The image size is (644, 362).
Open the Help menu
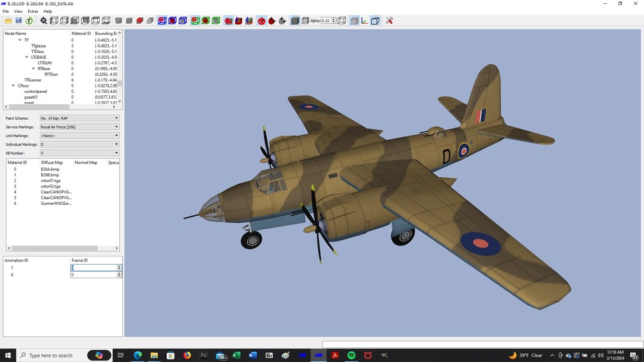click(48, 12)
